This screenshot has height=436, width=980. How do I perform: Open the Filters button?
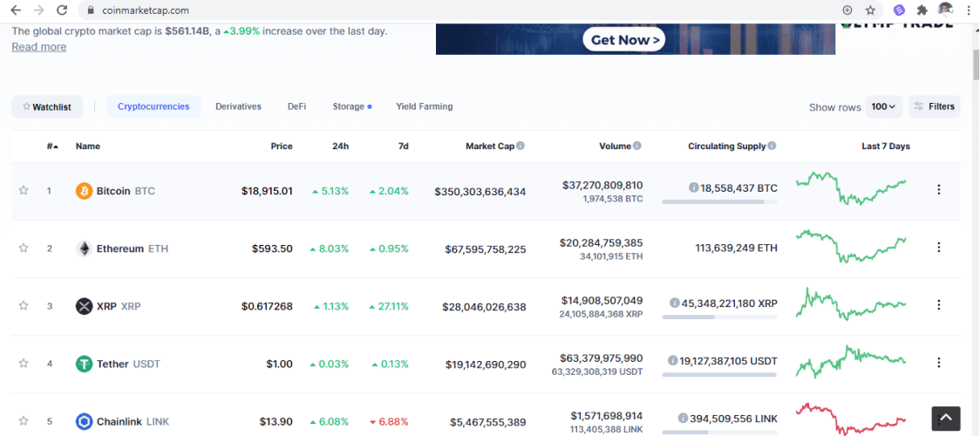935,106
